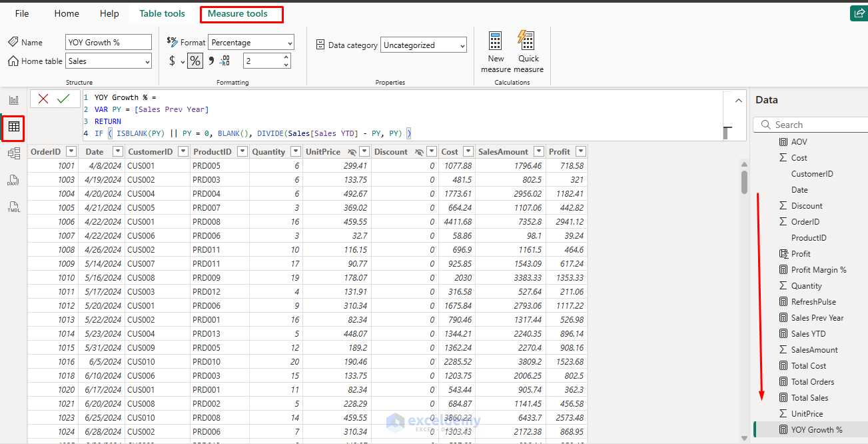Click the Profit cell 2941.12
This screenshot has width=868, height=444.
(567, 221)
